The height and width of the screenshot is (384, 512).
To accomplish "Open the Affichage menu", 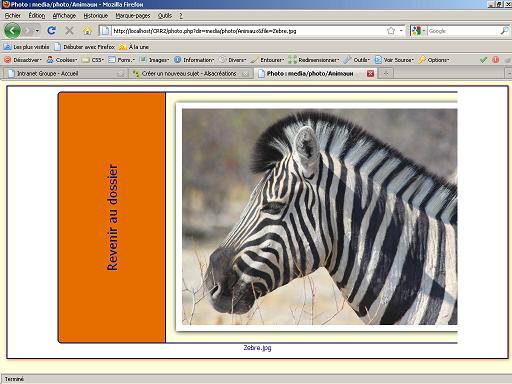I will tap(64, 15).
